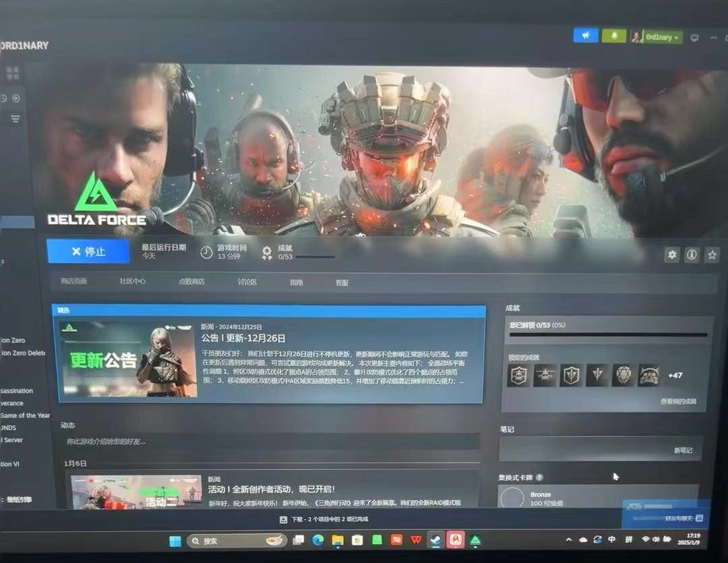
Task: Select the horned tank achievement icon
Action: tap(649, 376)
